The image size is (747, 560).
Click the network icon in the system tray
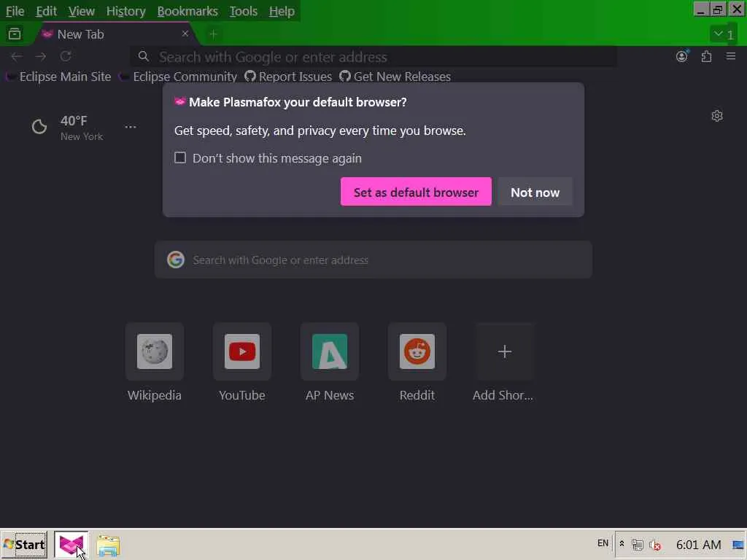click(638, 545)
